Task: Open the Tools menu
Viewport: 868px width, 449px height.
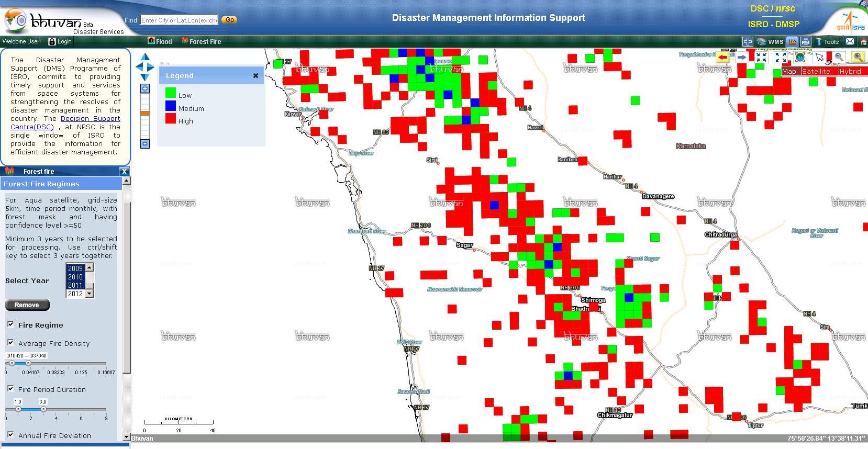Action: coord(827,41)
